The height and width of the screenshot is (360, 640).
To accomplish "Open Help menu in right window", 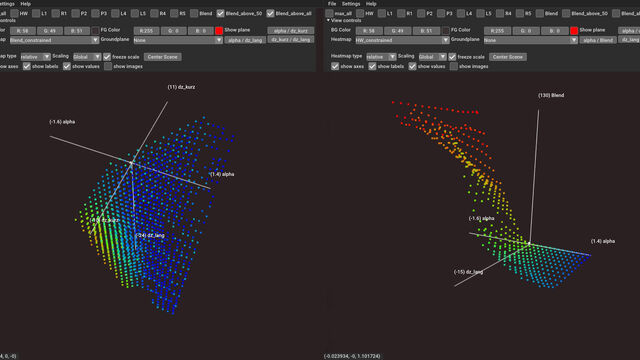I will pyautogui.click(x=371, y=4).
